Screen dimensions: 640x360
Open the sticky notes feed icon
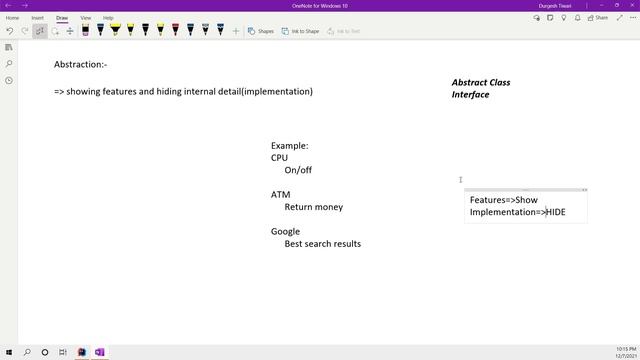[550, 18]
